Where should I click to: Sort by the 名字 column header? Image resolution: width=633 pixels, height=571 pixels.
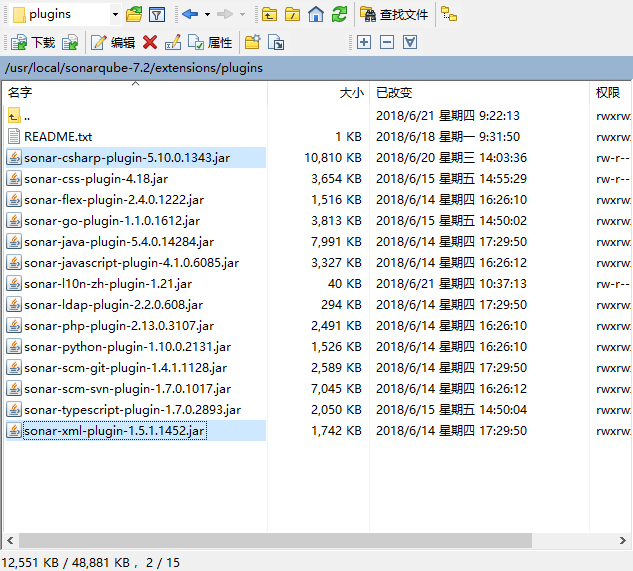(135, 93)
